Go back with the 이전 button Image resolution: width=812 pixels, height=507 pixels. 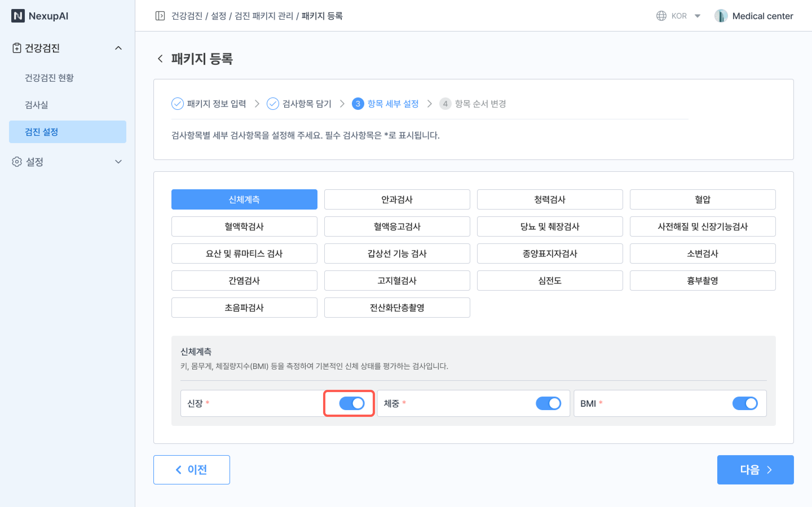click(191, 470)
